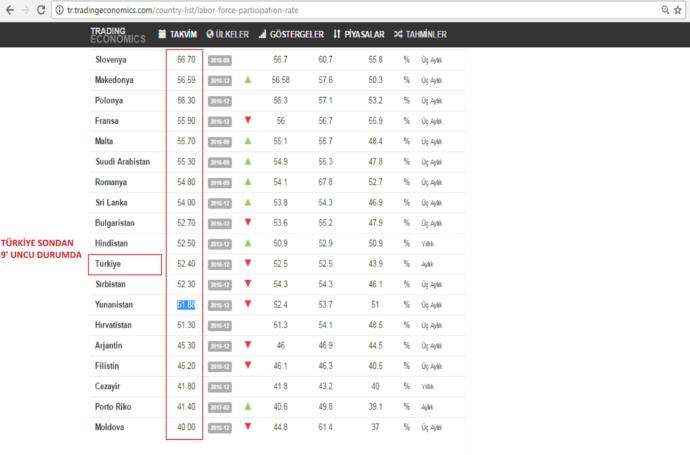690x455 pixels.
Task: Click the date badge in Hindistan row
Action: coord(220,244)
